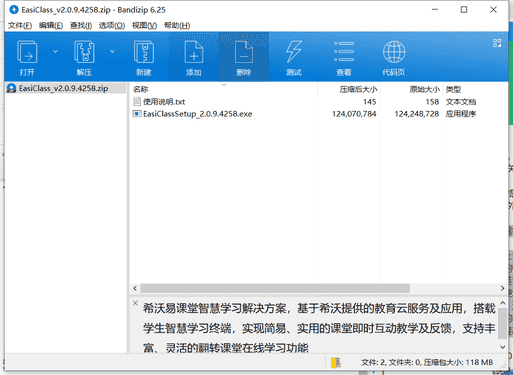Click the status bar file count text

coord(427,362)
